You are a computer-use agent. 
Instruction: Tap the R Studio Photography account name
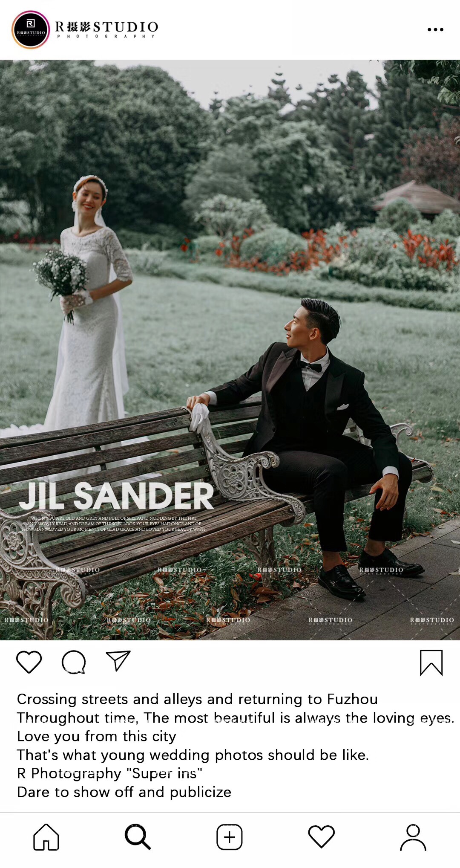[106, 30]
